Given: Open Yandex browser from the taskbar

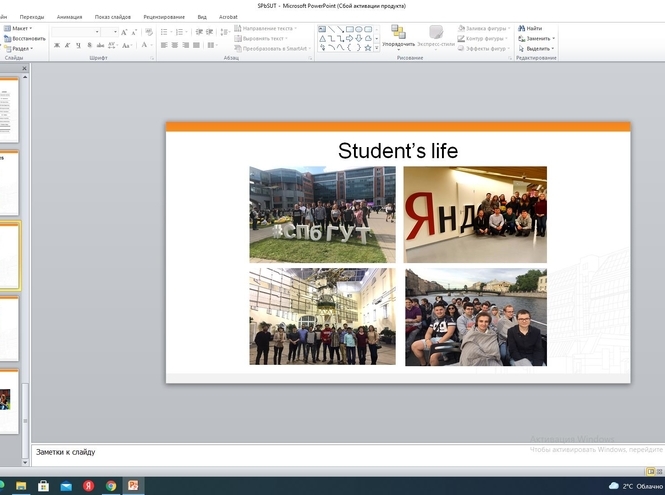Looking at the screenshot, I should tap(88, 486).
